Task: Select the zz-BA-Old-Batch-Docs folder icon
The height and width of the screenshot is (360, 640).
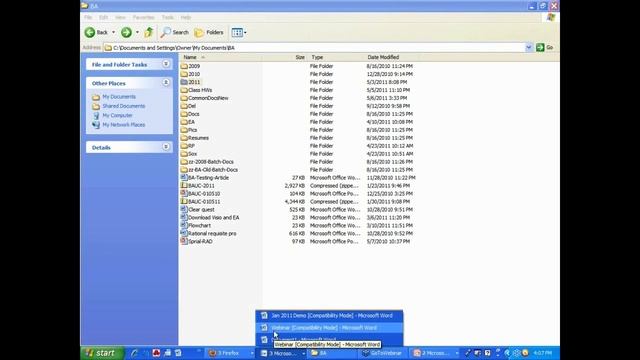Action: (x=184, y=170)
